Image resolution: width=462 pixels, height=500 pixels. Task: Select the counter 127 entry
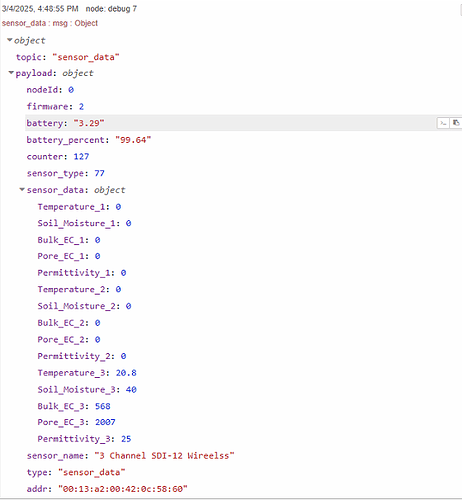[58, 157]
